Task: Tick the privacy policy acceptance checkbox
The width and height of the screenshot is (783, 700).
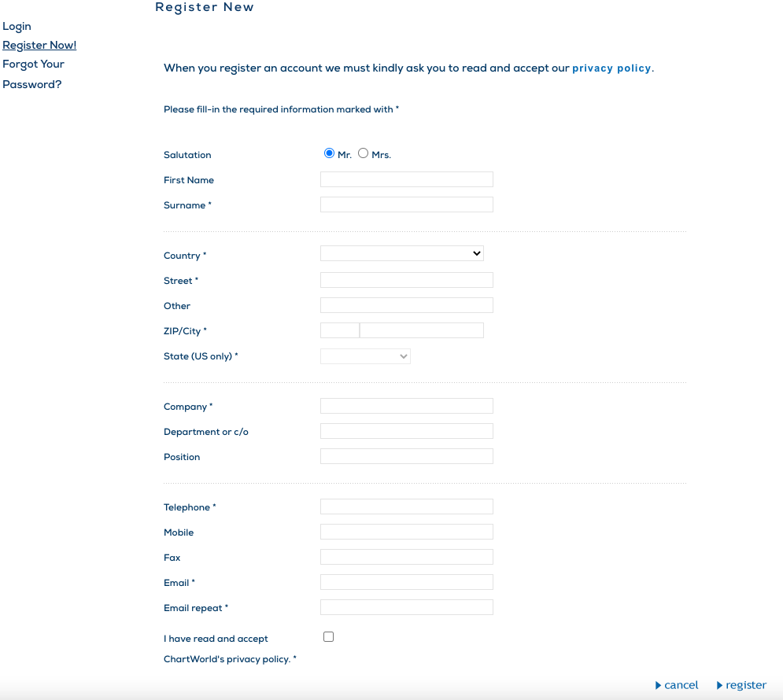Action: tap(328, 637)
